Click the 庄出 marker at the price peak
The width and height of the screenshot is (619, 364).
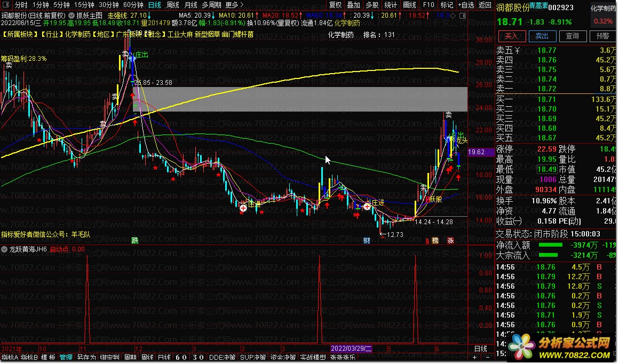click(141, 55)
